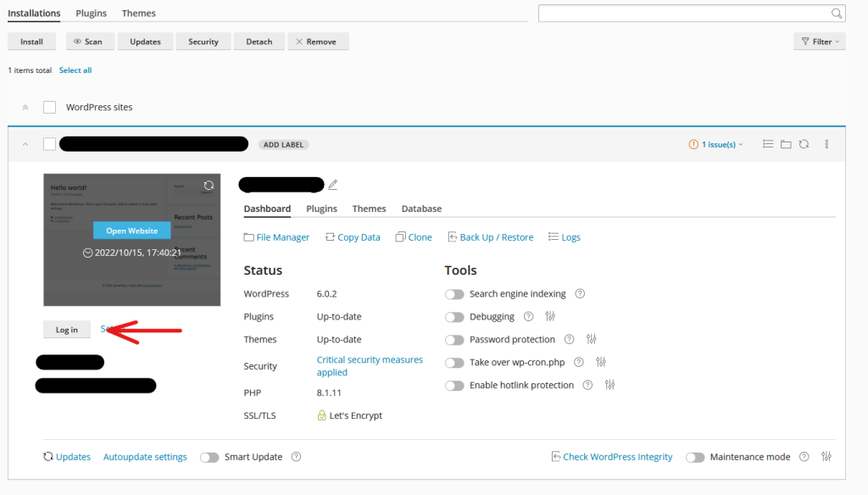The height and width of the screenshot is (495, 868).
Task: Turn on the Smart Update toggle
Action: click(x=209, y=457)
